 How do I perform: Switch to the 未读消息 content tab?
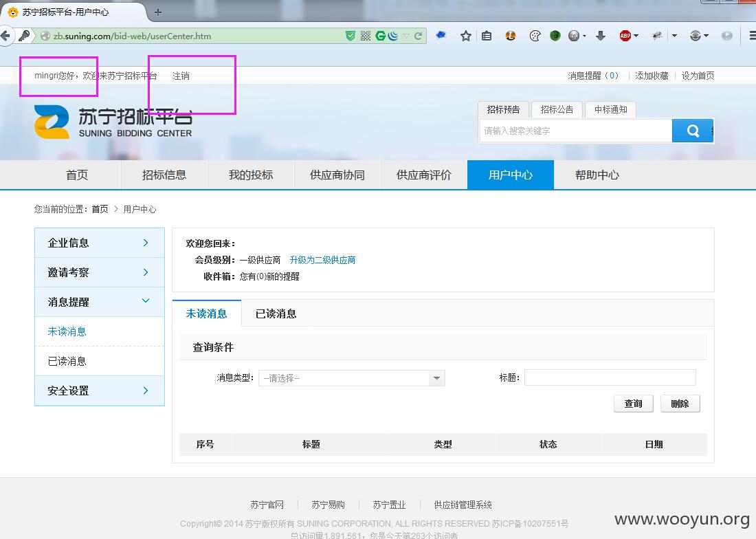(x=206, y=313)
